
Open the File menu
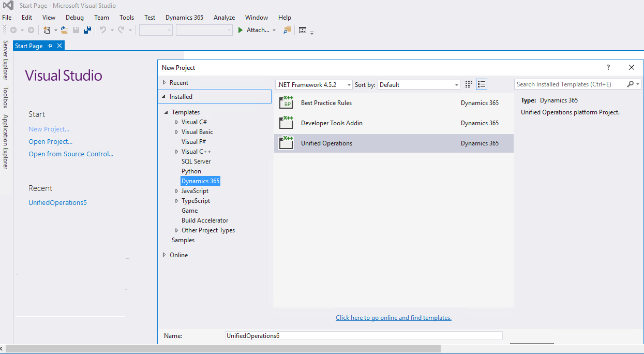[7, 17]
